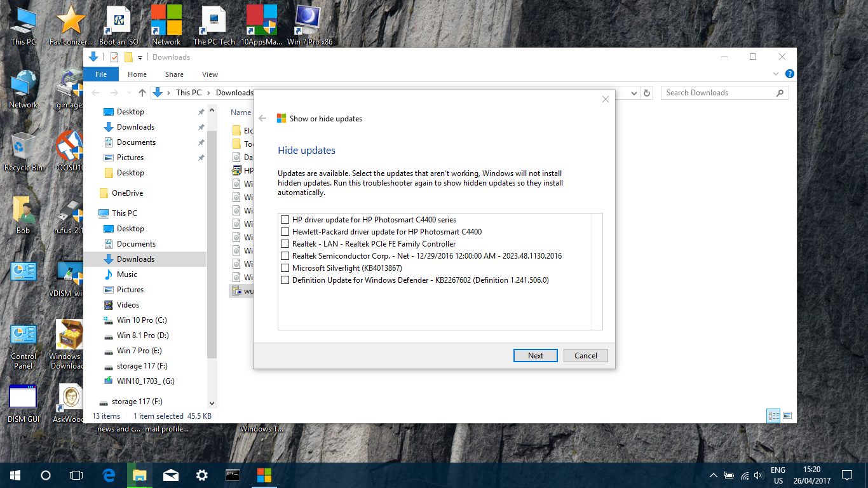Expand the address bar history dropdown

(634, 93)
